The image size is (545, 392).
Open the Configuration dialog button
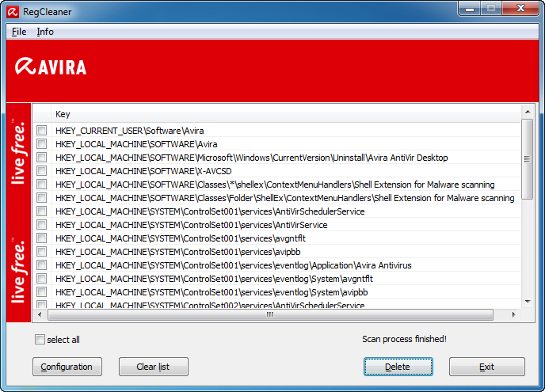coord(67,367)
